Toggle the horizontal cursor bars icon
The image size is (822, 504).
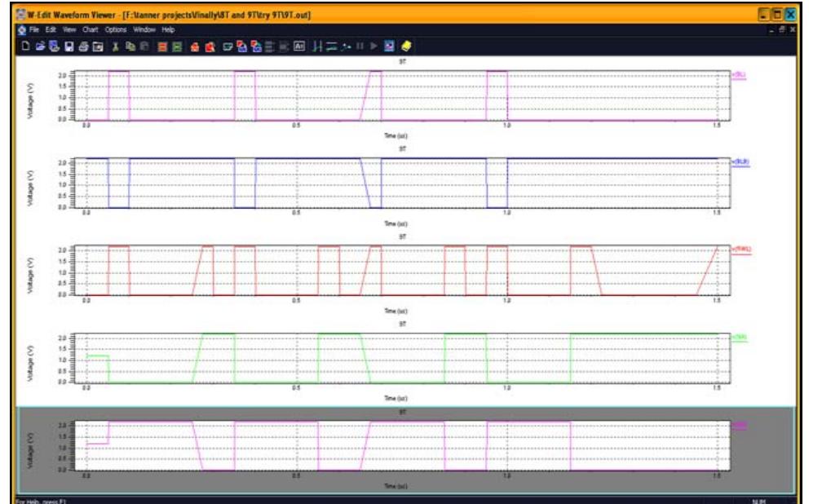[331, 46]
